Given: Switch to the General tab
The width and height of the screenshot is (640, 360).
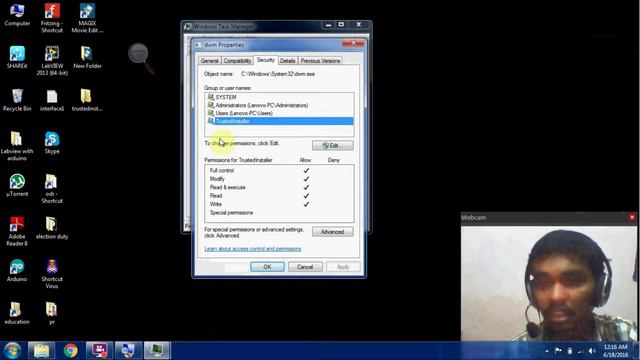Looking at the screenshot, I should [x=209, y=61].
